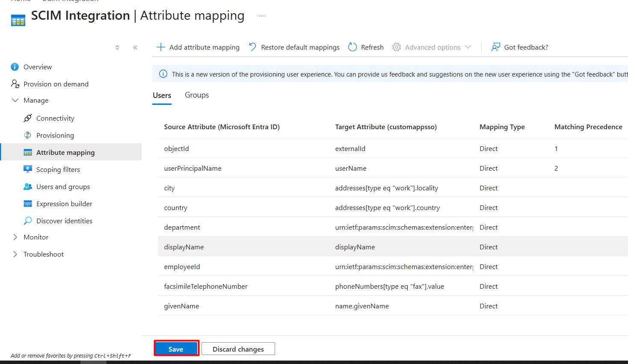628x364 pixels.
Task: Click the Mapping Type column header
Action: pos(502,127)
